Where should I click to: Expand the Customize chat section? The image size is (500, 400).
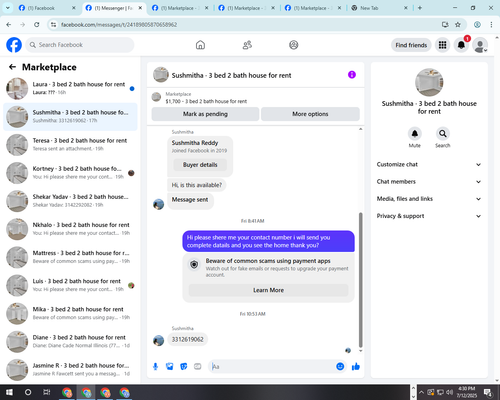429,164
